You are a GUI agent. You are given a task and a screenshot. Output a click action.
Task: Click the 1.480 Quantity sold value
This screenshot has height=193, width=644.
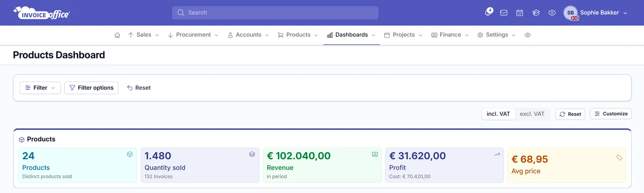coord(158,156)
